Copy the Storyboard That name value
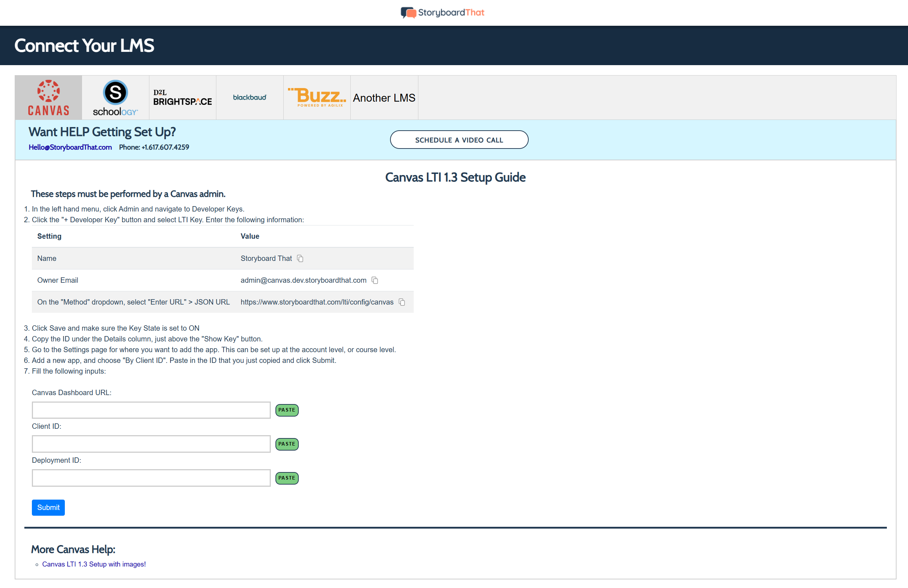The width and height of the screenshot is (908, 588). (300, 258)
